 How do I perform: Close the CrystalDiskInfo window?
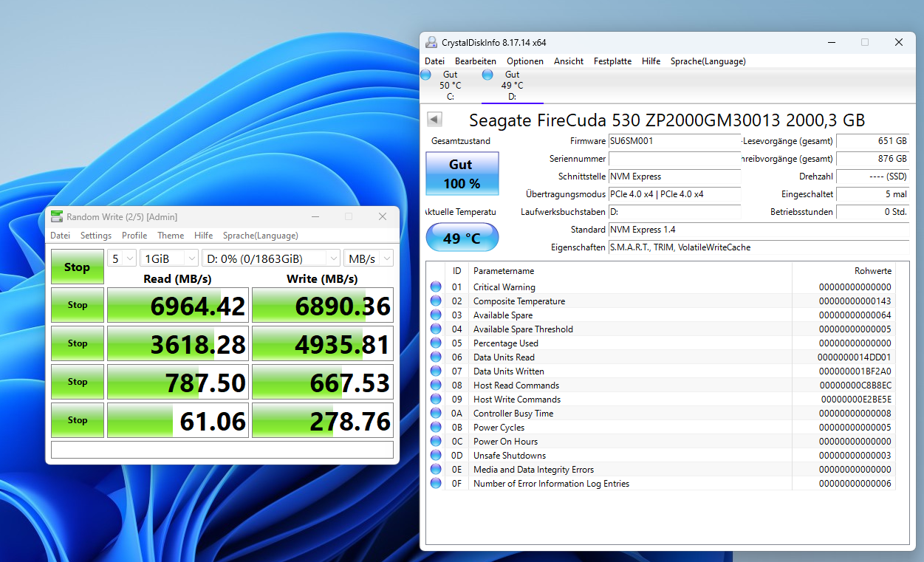[899, 42]
